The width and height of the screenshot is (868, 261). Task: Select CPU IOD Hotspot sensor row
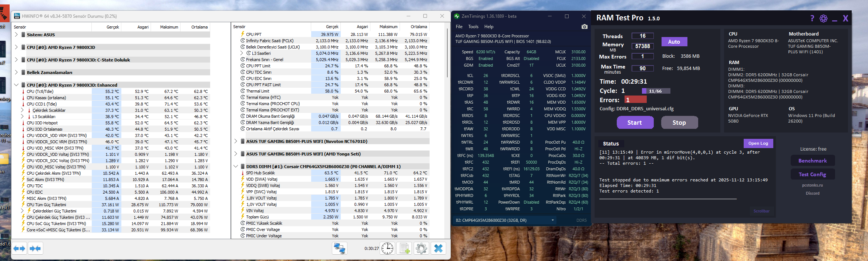[x=115, y=123]
